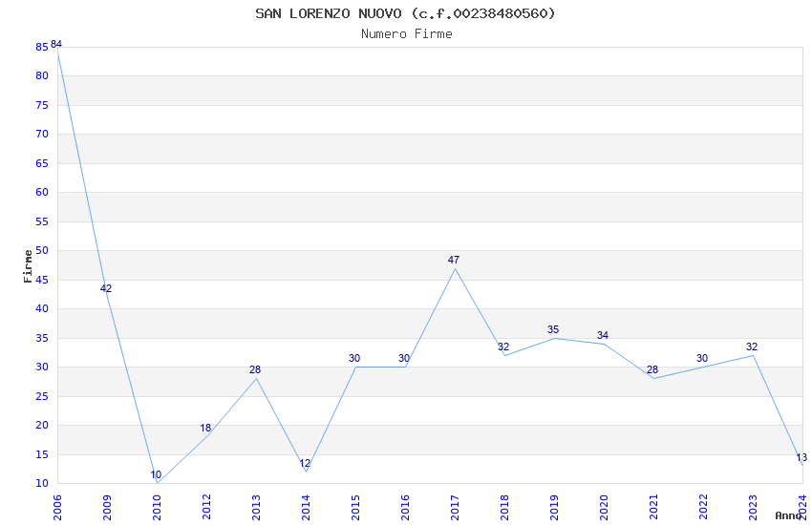Click y-axis tick value 10

pos(42,484)
